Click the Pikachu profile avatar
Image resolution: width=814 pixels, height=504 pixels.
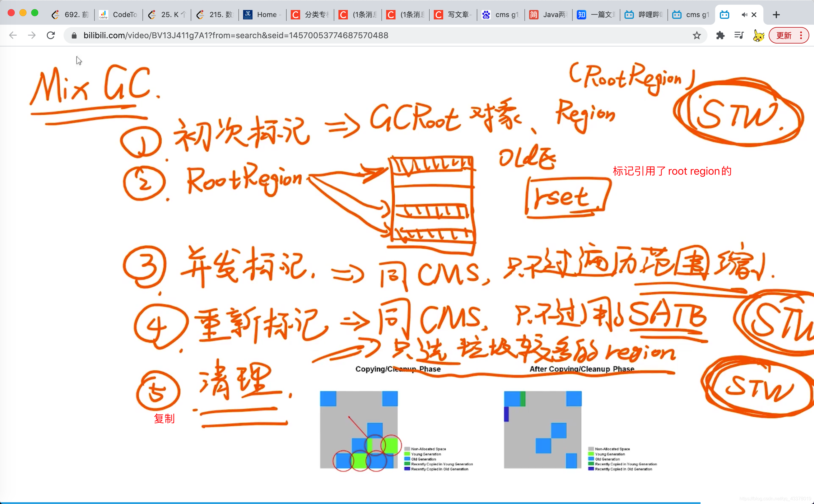click(758, 35)
